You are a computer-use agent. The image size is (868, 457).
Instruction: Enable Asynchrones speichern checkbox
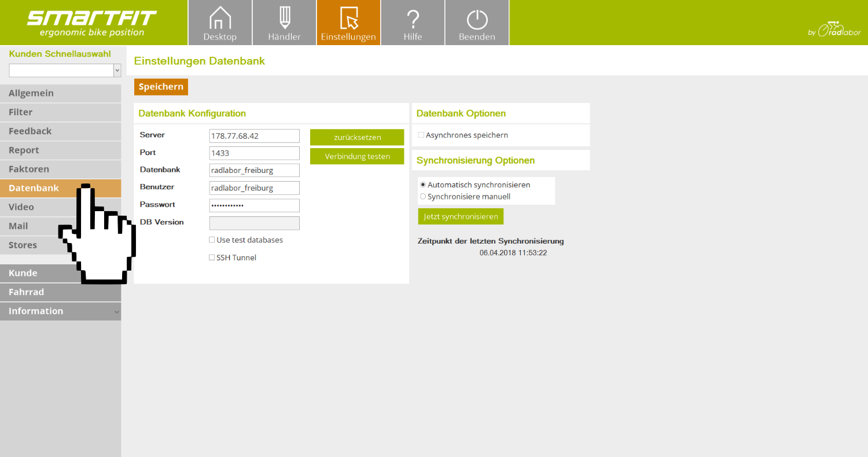point(421,135)
